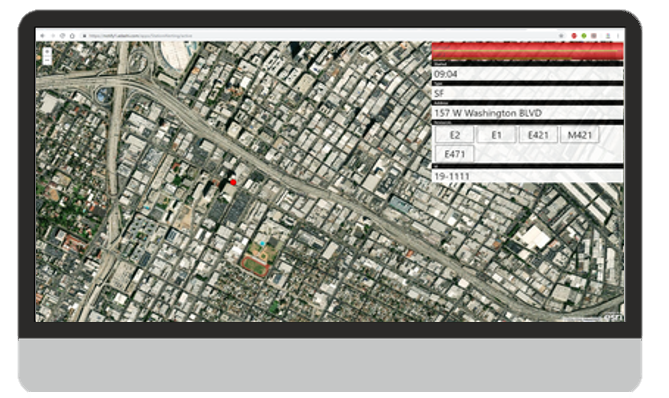
Task: Select responding unit E471
Action: (454, 154)
